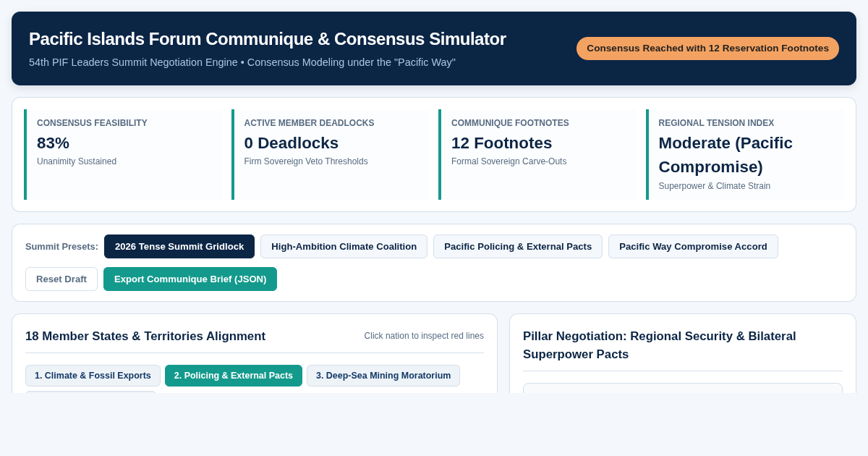
Task: Click the 54th PIF Leaders Summit subtitle
Action: click(242, 62)
